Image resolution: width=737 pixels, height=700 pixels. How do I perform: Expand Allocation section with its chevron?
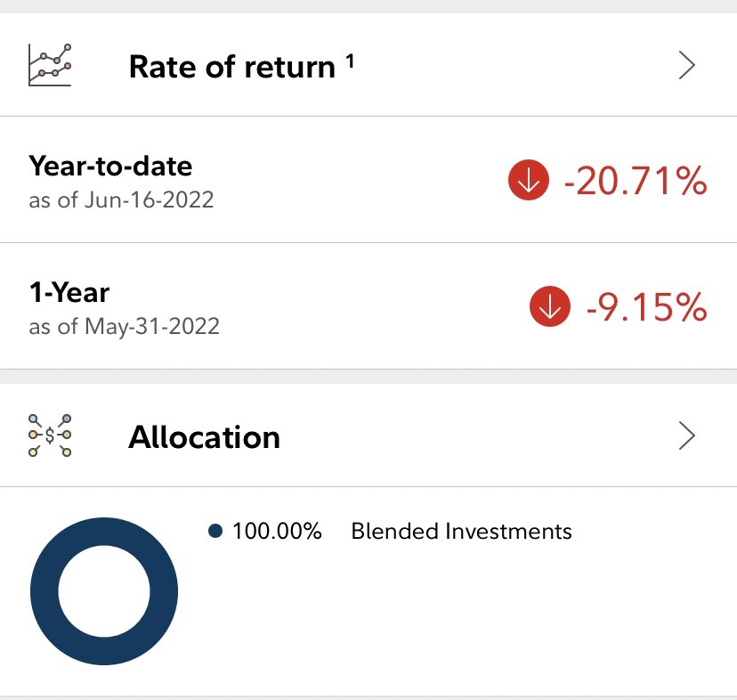(x=686, y=436)
